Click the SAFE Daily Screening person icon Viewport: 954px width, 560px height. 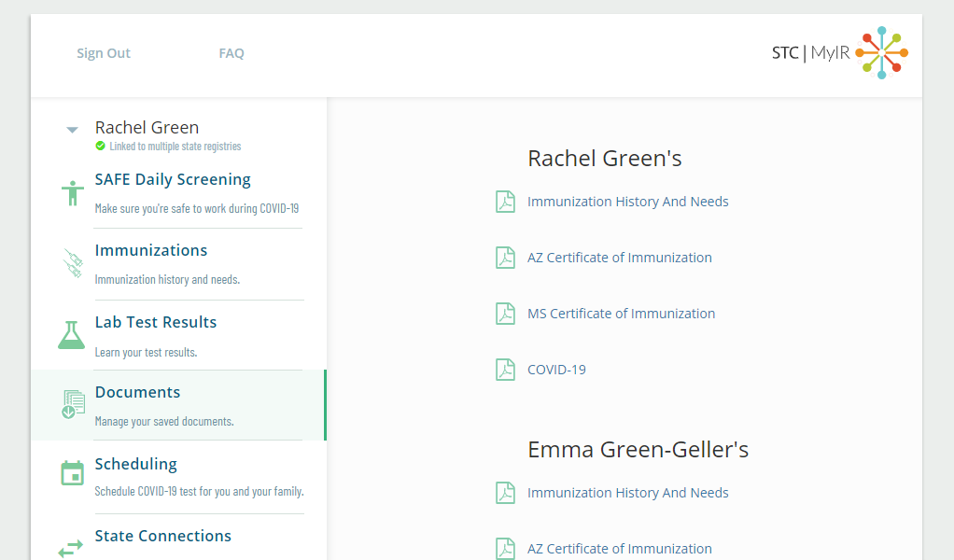click(72, 193)
